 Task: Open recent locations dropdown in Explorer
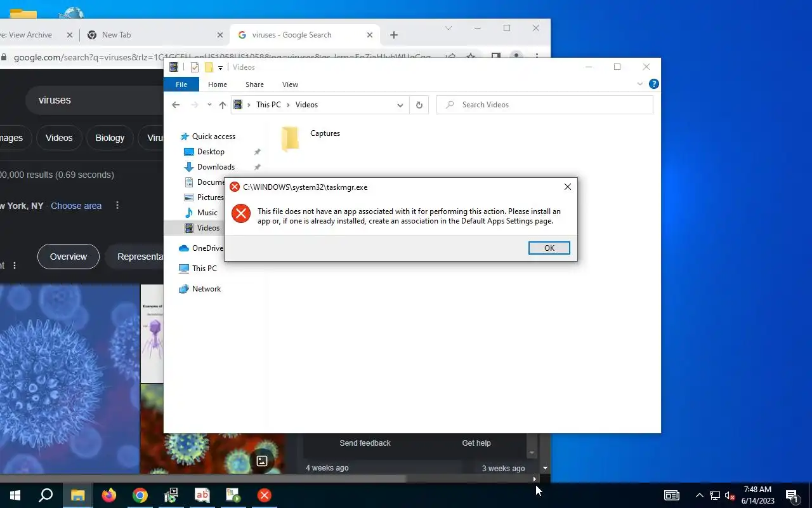coord(209,105)
